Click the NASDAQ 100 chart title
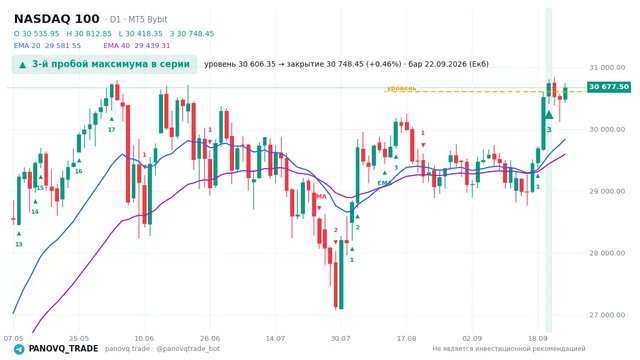 tap(57, 19)
